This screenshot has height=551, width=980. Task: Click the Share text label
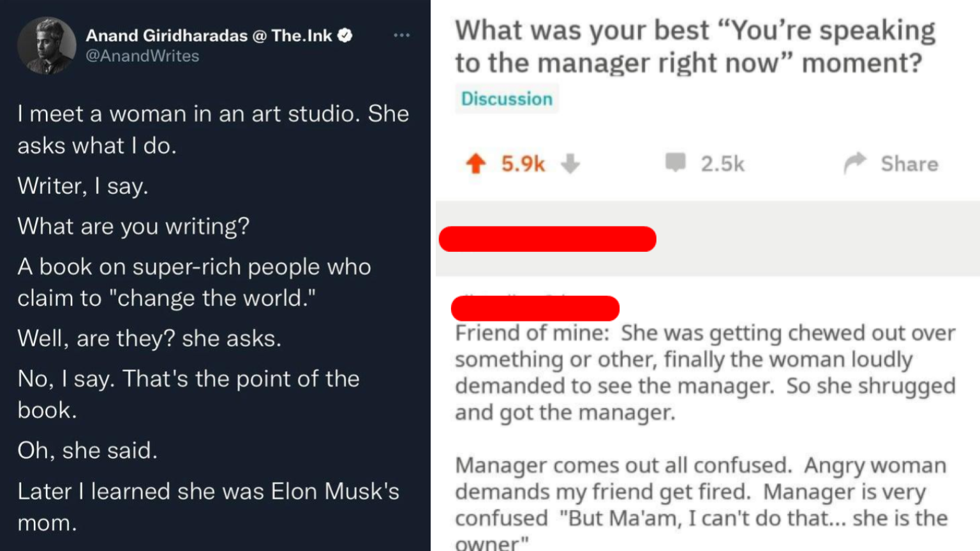tap(909, 163)
